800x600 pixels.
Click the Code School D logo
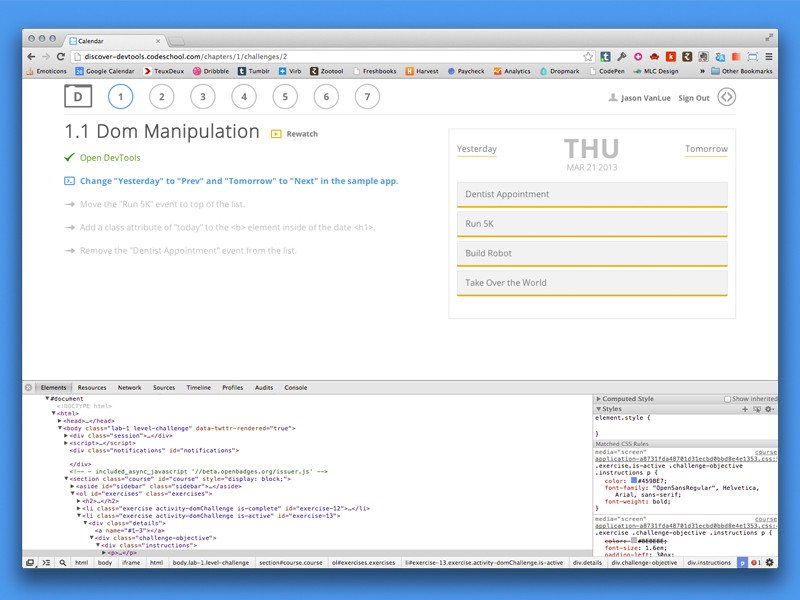(x=78, y=96)
